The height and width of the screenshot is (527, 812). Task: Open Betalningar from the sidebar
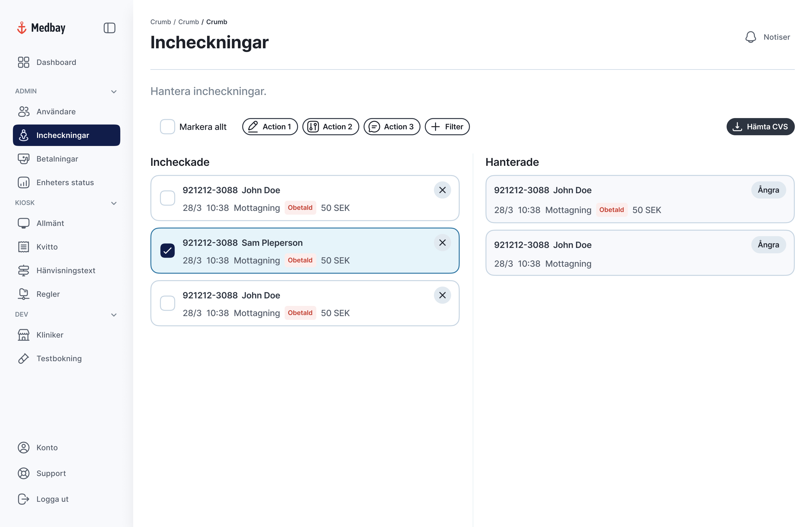pyautogui.click(x=57, y=159)
